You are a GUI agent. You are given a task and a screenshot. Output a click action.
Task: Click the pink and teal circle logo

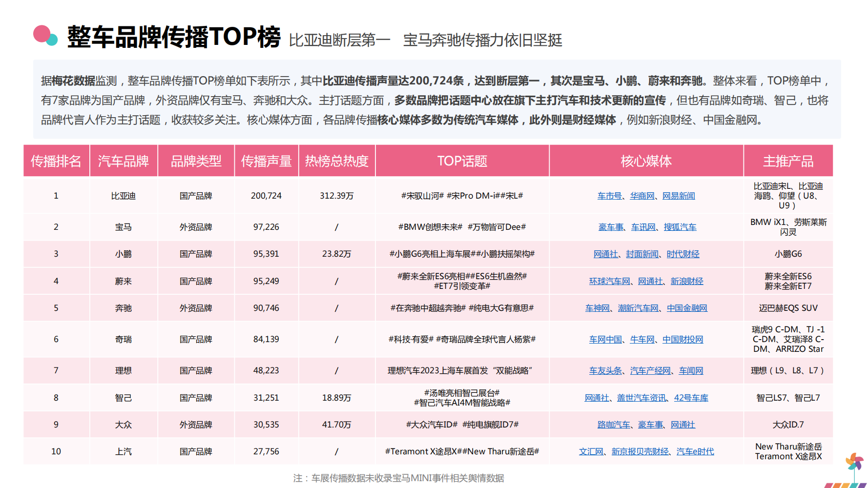pyautogui.click(x=45, y=35)
